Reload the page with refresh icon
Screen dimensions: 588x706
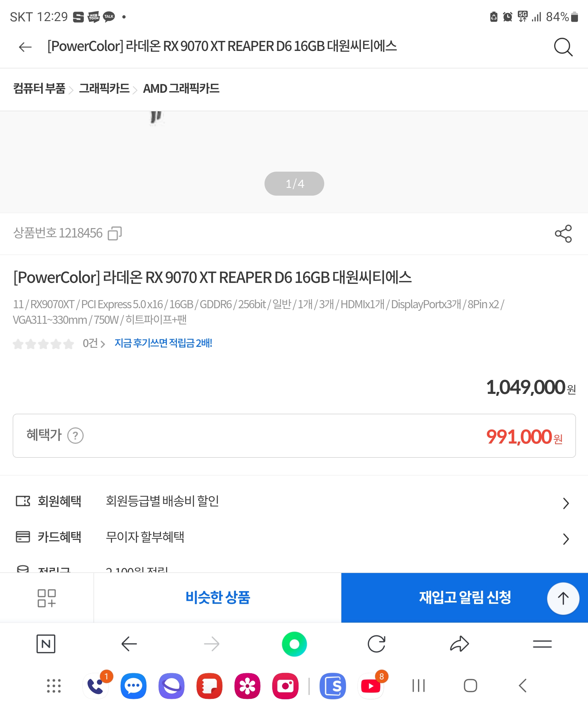click(x=376, y=644)
